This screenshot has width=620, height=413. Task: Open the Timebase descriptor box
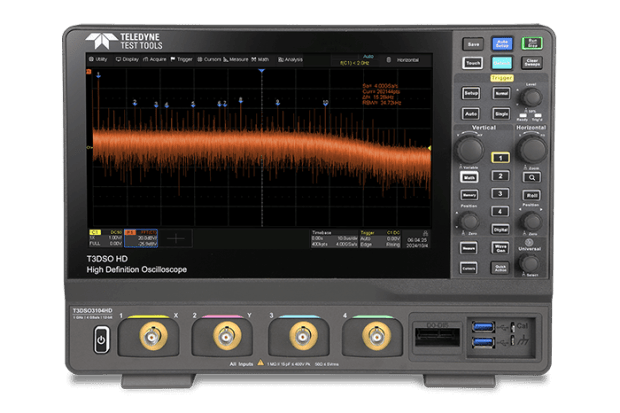[x=334, y=239]
